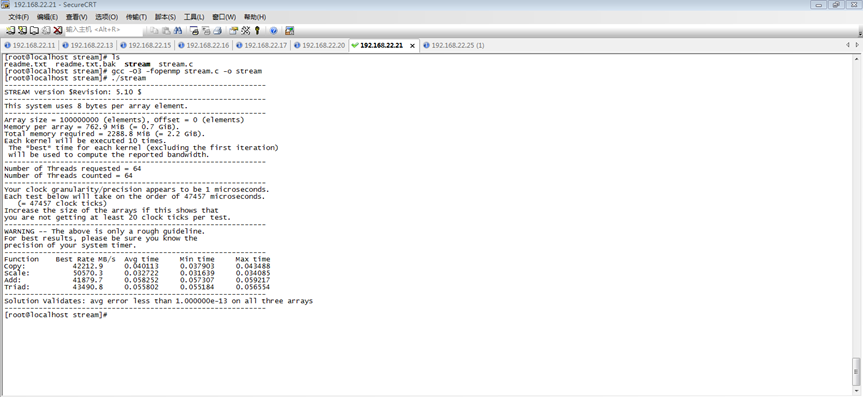The width and height of the screenshot is (863, 397).
Task: Click the Connect in Tab icon
Action: pos(34,30)
